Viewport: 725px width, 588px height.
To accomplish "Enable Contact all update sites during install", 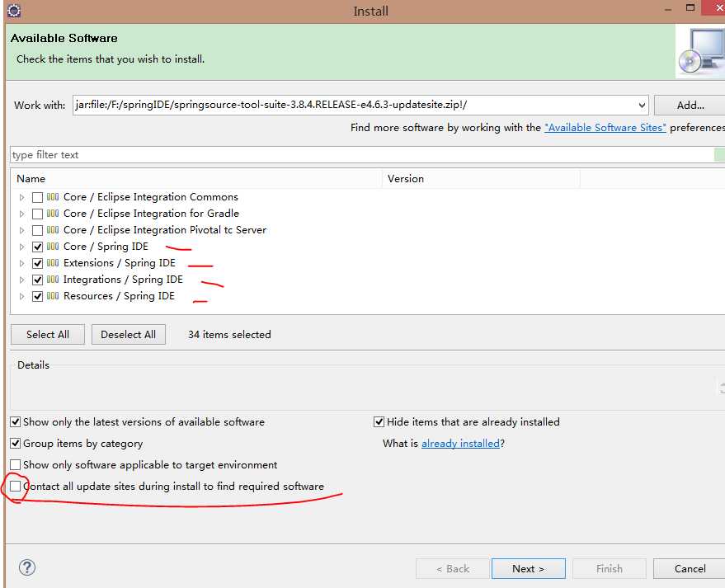I will tap(15, 487).
